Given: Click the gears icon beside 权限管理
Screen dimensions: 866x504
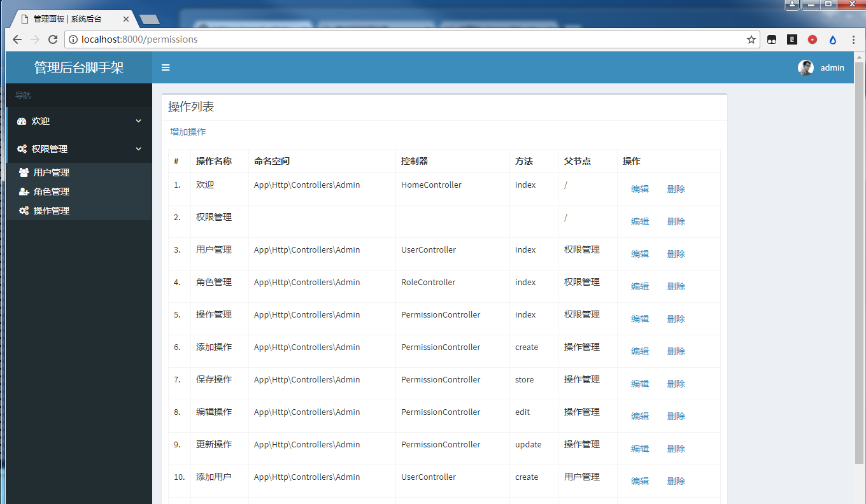Looking at the screenshot, I should coord(22,149).
